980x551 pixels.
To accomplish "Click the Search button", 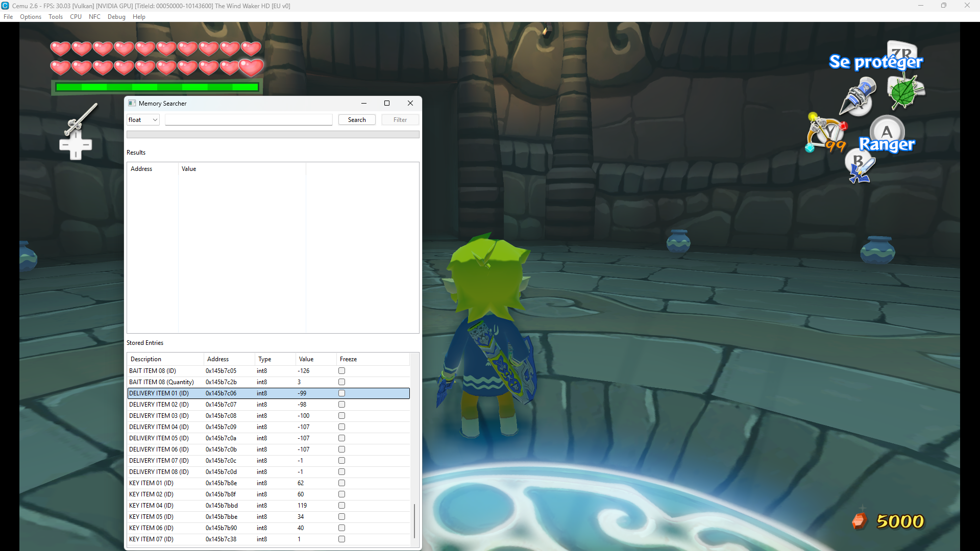I will tap(357, 120).
